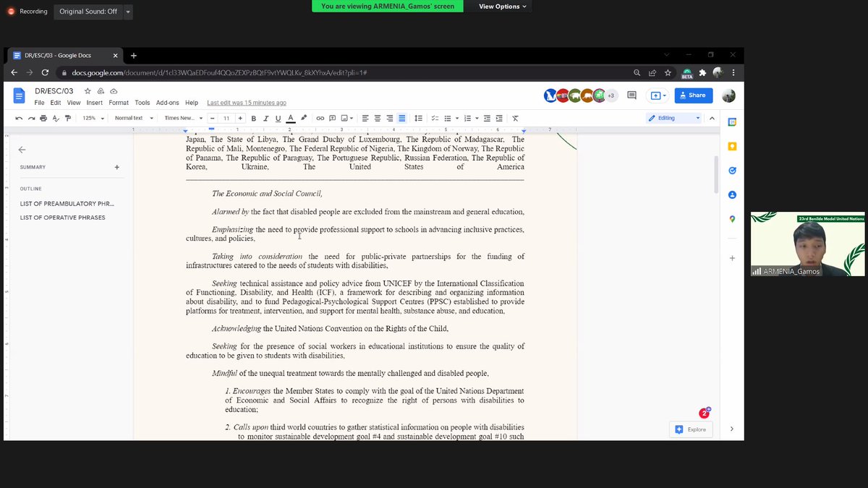868x488 pixels.
Task: Align text to the right
Action: (390, 118)
